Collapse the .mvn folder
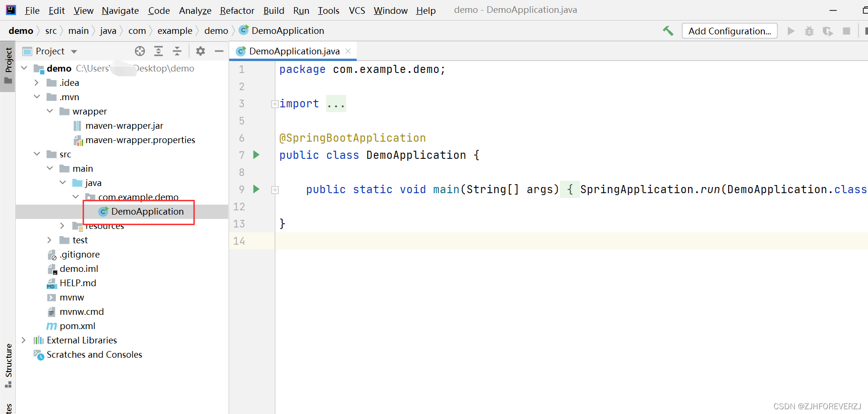The height and width of the screenshot is (414, 868). (x=37, y=97)
